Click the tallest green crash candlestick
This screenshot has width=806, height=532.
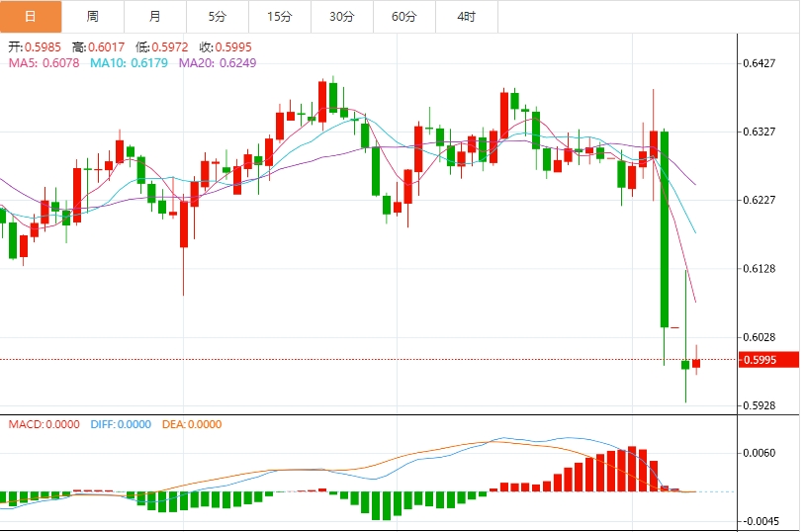(x=665, y=229)
